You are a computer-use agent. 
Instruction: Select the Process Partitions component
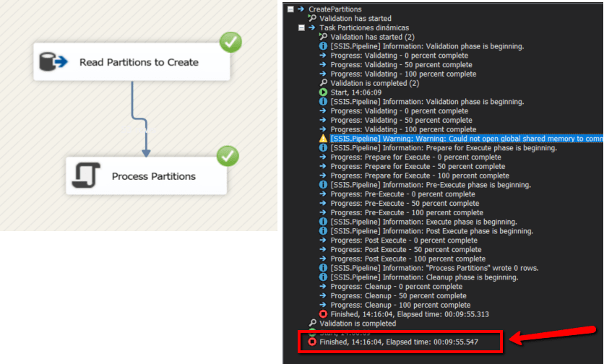click(x=153, y=176)
